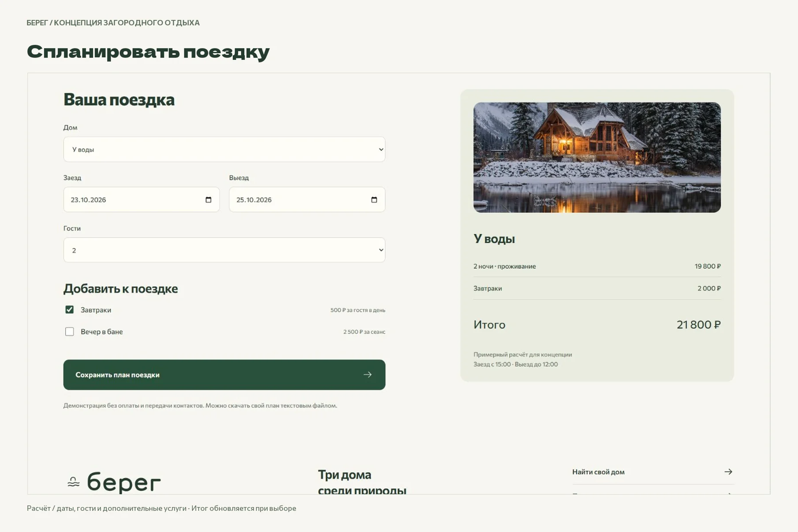Click the Выезд date field 25.10.2026

(307, 199)
